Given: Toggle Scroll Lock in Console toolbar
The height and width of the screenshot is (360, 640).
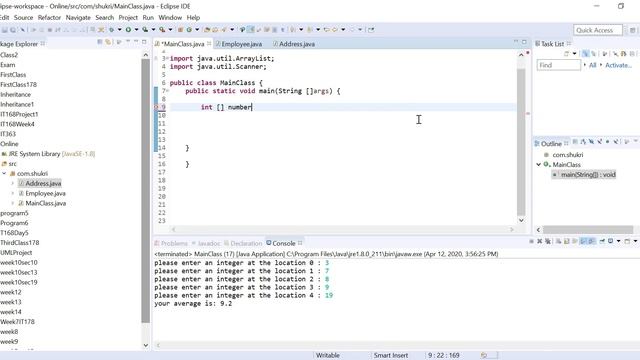Looking at the screenshot, I should 567,241.
